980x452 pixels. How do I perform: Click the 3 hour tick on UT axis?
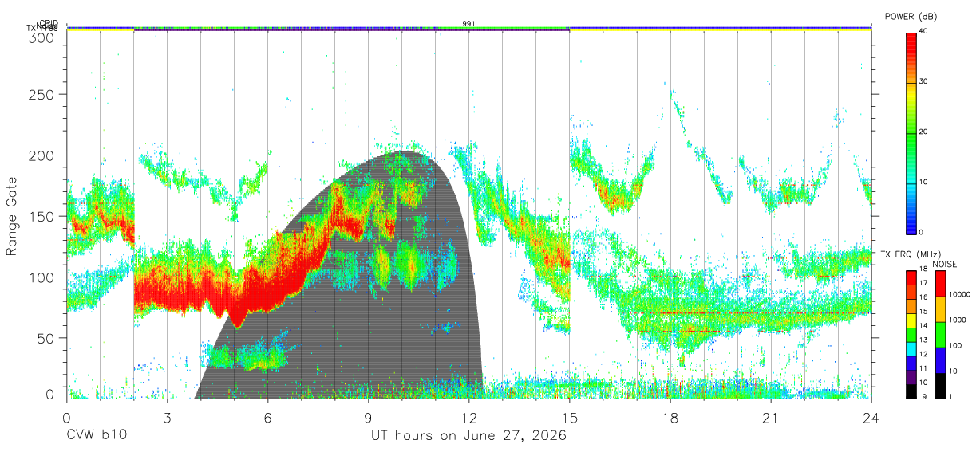(167, 417)
